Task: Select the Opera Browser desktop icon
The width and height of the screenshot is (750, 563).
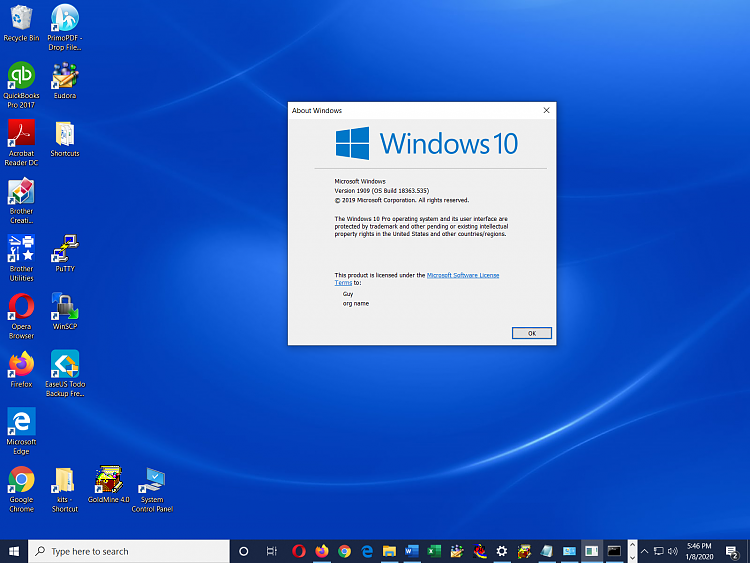Action: click(x=21, y=316)
